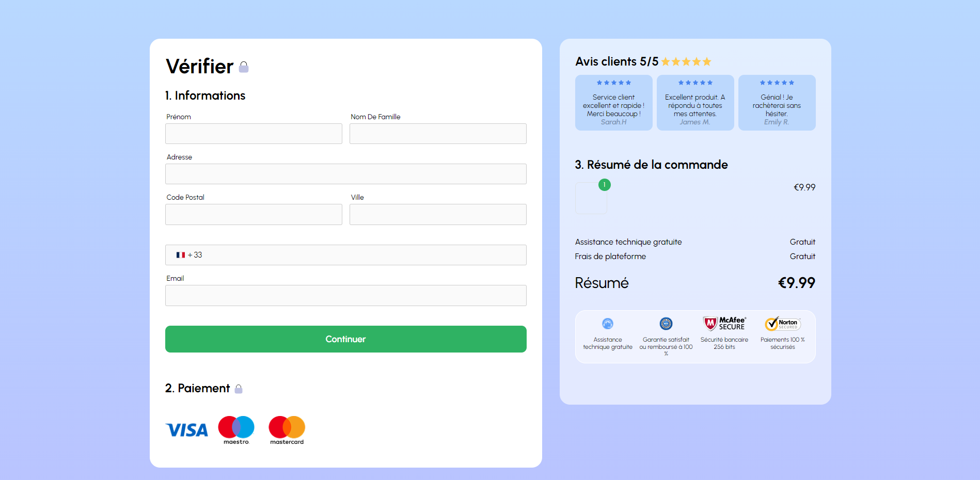Click the McAfee Secure badge

(724, 324)
